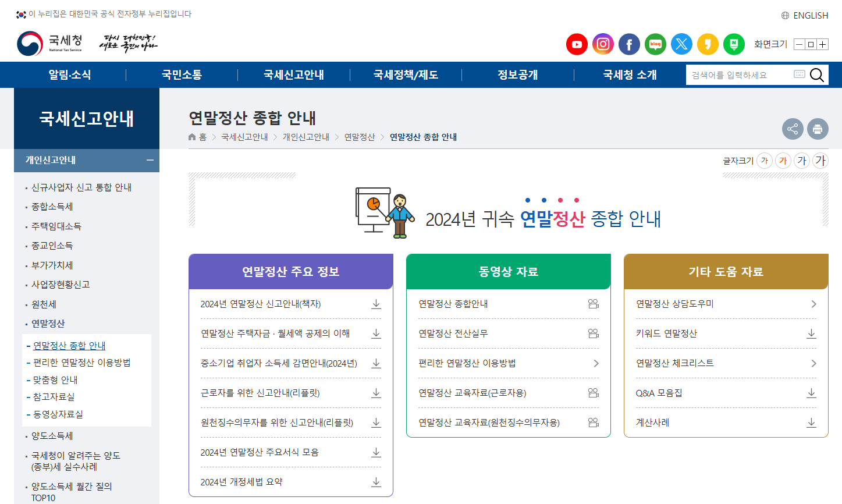Select the largest 가 font size
Image resolution: width=842 pixels, height=504 pixels.
[x=820, y=161]
